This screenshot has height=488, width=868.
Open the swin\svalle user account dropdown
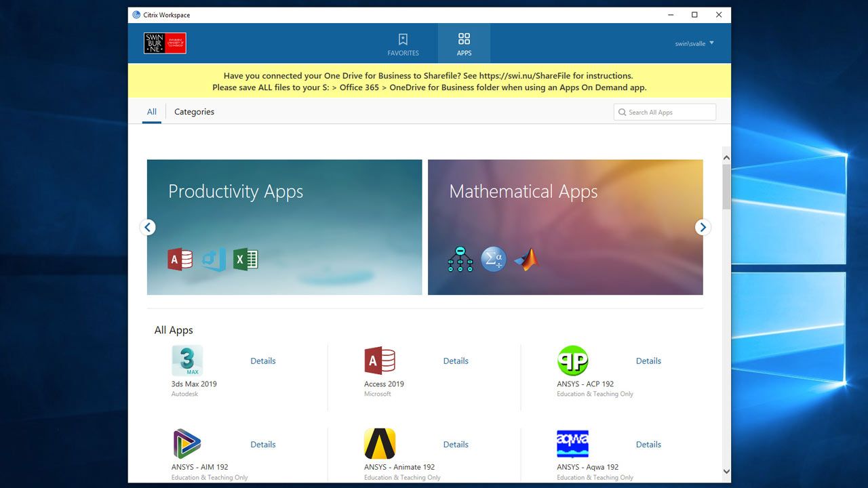coord(694,43)
